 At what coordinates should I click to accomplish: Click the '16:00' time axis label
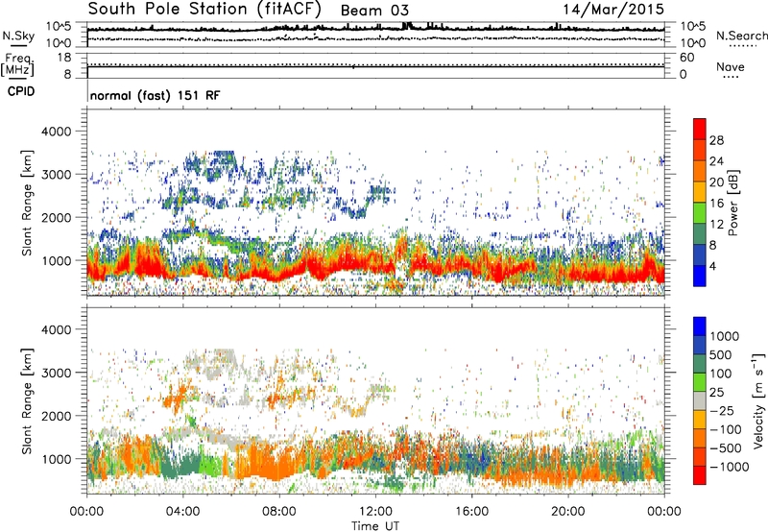click(x=471, y=512)
